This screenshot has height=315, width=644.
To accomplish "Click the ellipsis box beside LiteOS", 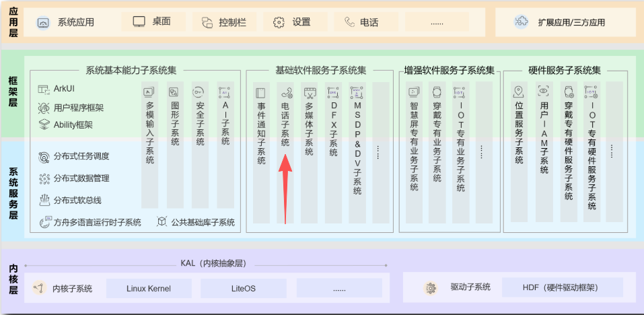I will (339, 288).
